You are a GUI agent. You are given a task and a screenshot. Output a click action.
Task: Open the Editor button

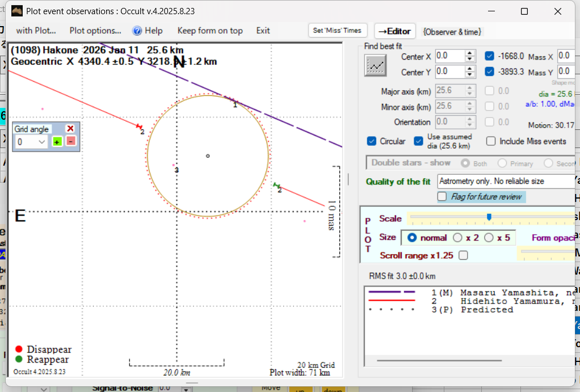pyautogui.click(x=395, y=31)
